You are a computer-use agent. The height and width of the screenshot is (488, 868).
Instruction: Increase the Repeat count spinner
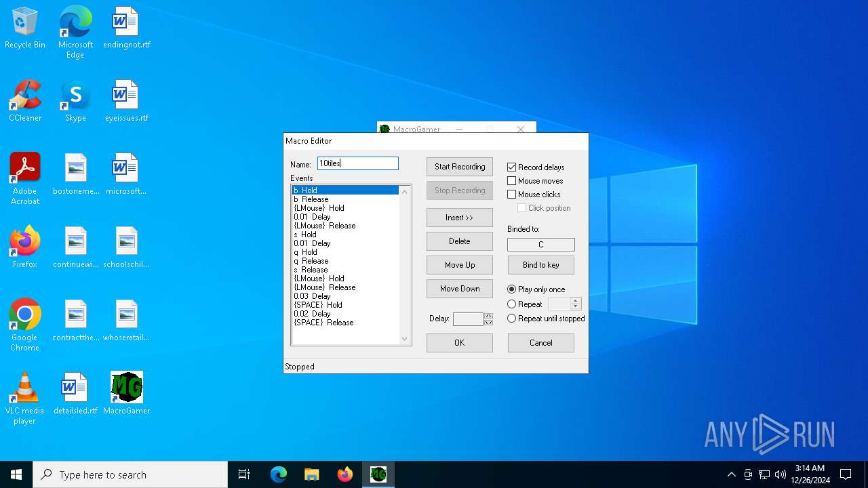[x=576, y=301]
